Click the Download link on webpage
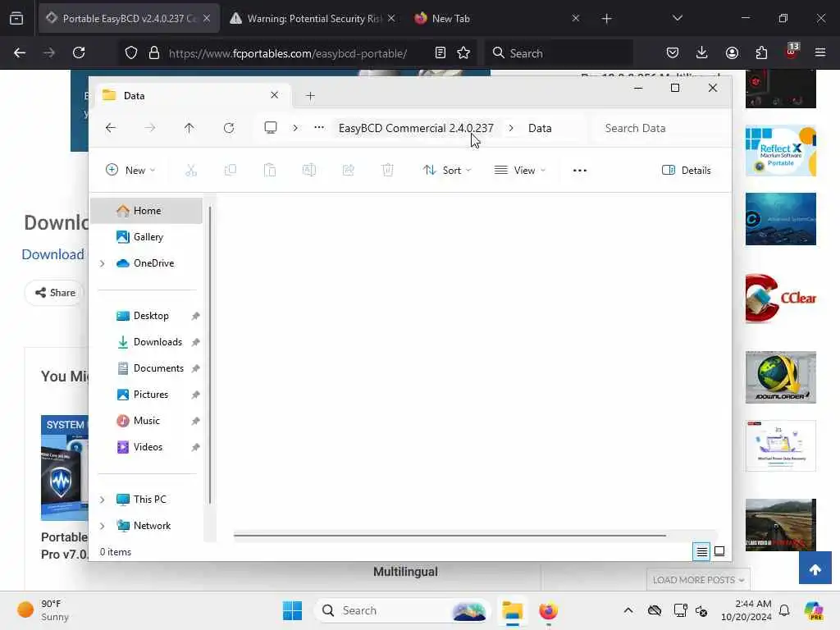 coord(52,254)
